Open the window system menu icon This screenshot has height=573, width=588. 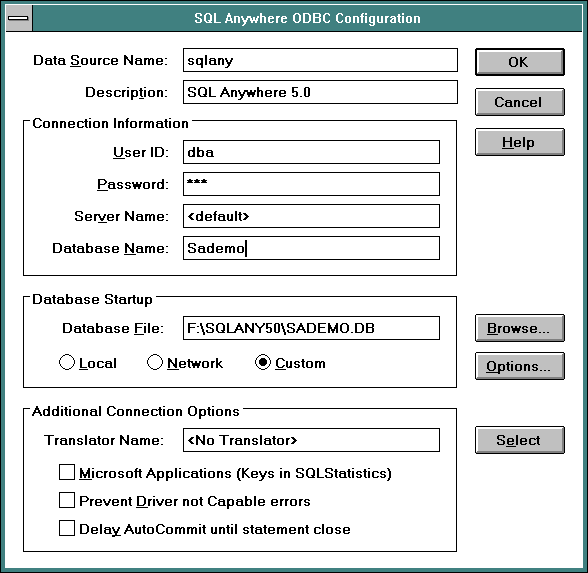(19, 18)
